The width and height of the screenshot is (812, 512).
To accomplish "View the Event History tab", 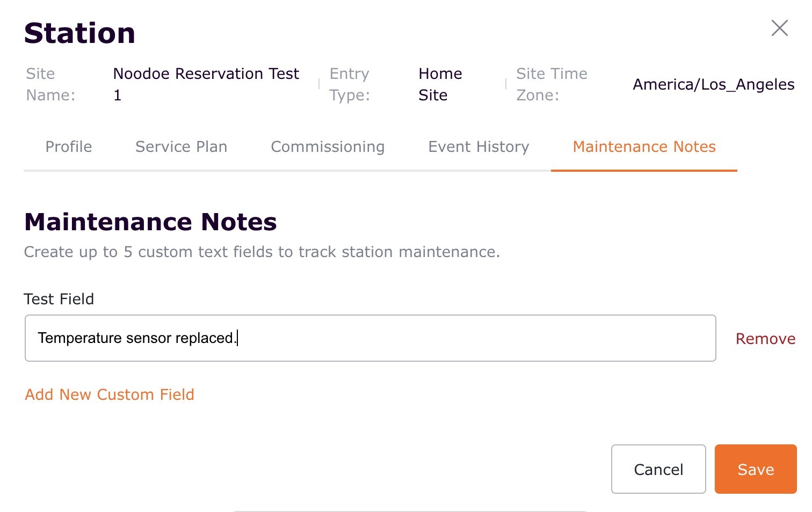I will pyautogui.click(x=479, y=147).
